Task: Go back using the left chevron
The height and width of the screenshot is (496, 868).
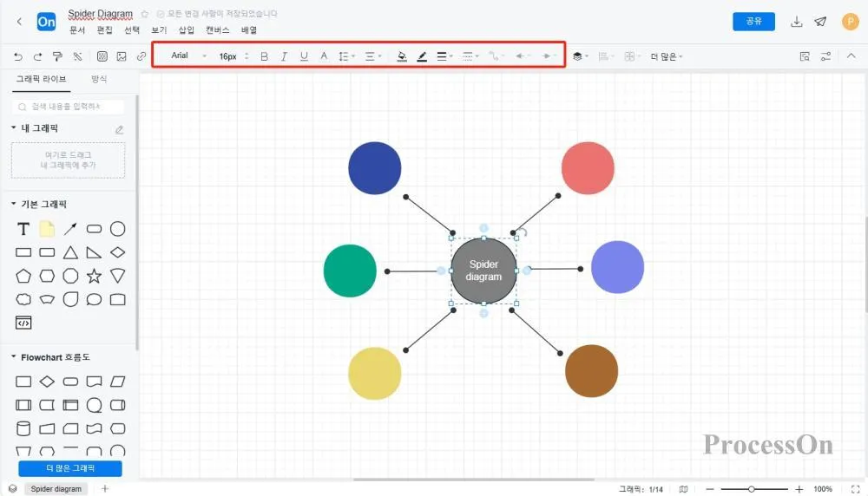Action: pos(19,22)
